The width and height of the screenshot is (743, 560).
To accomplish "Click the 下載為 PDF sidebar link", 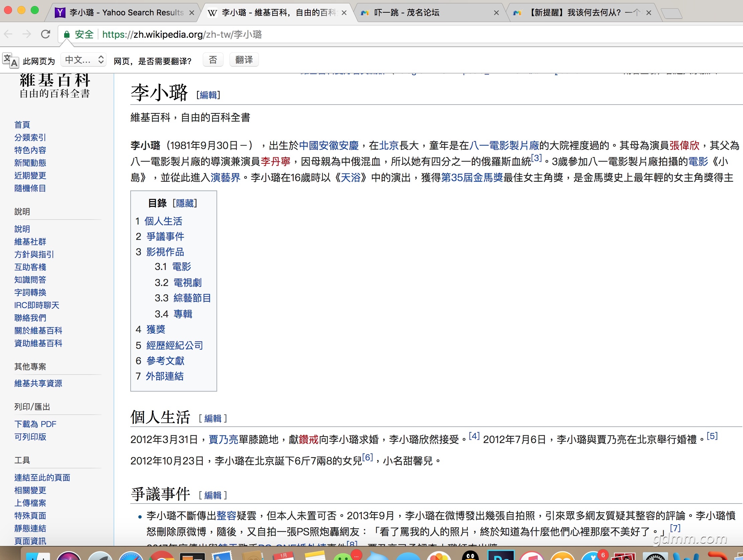I will (35, 424).
